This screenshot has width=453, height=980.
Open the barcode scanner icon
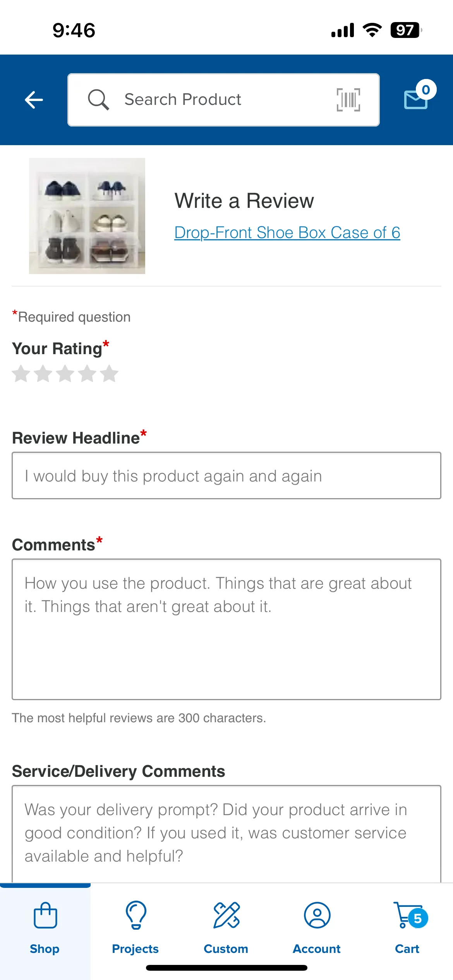pos(348,99)
